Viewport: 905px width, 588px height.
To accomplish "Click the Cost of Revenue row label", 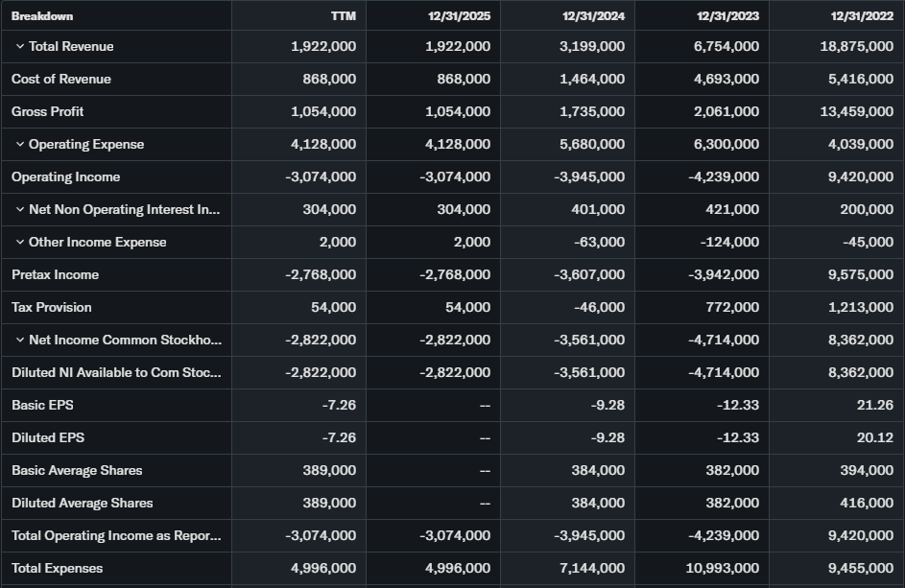I will [60, 80].
